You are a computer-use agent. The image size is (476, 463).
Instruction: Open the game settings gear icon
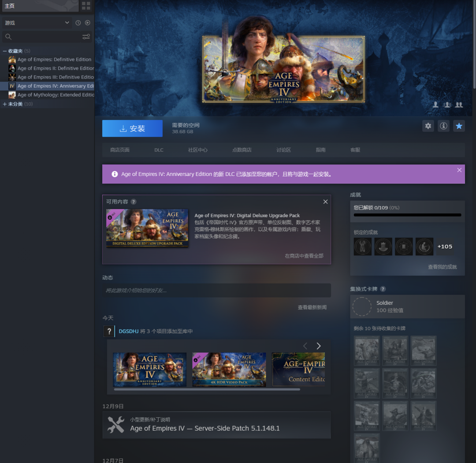tap(428, 126)
